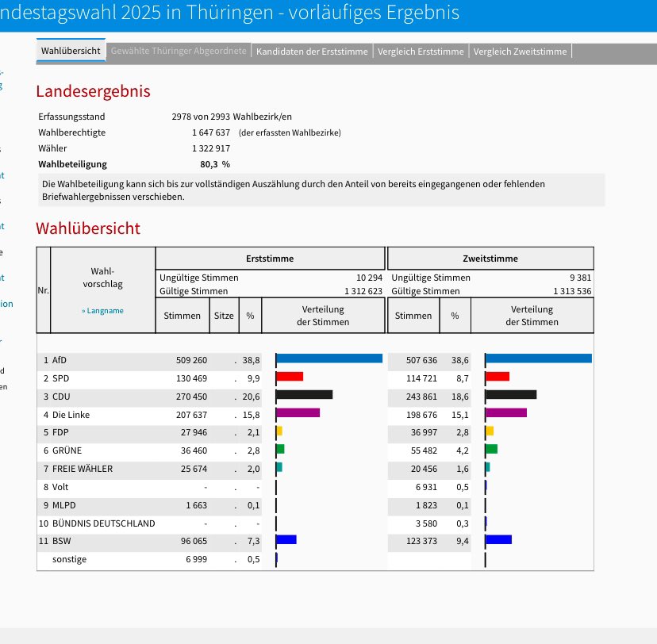Image resolution: width=657 pixels, height=644 pixels.
Task: Select the SPD party name
Action: 60,378
